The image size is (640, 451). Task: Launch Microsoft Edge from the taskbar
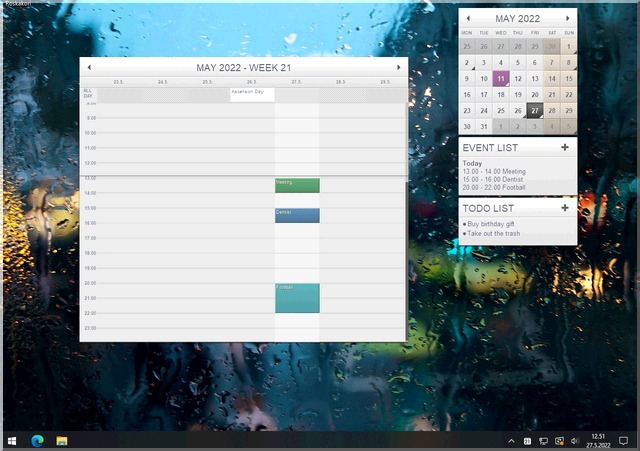click(x=38, y=441)
